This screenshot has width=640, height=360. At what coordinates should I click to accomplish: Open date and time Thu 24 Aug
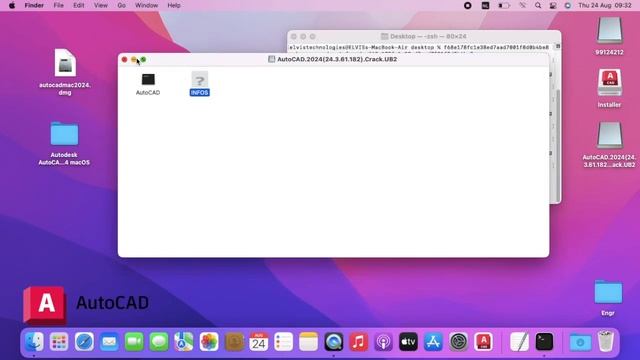[604, 5]
